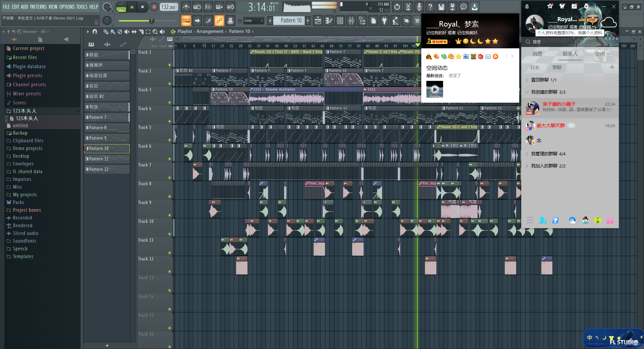
Task: Select Pattern 11 in the picker list
Action: (x=107, y=159)
